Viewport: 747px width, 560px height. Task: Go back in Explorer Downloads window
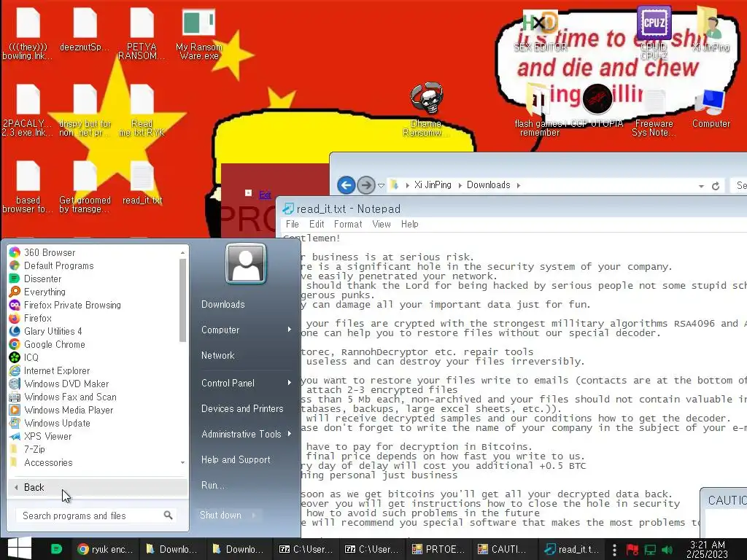click(x=347, y=184)
